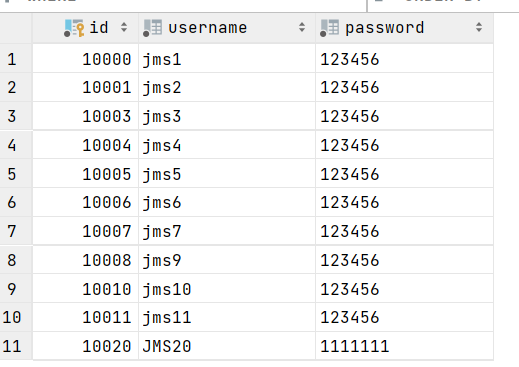Select the id cell 10020
Screen dimensions: 519x367
tap(85, 346)
